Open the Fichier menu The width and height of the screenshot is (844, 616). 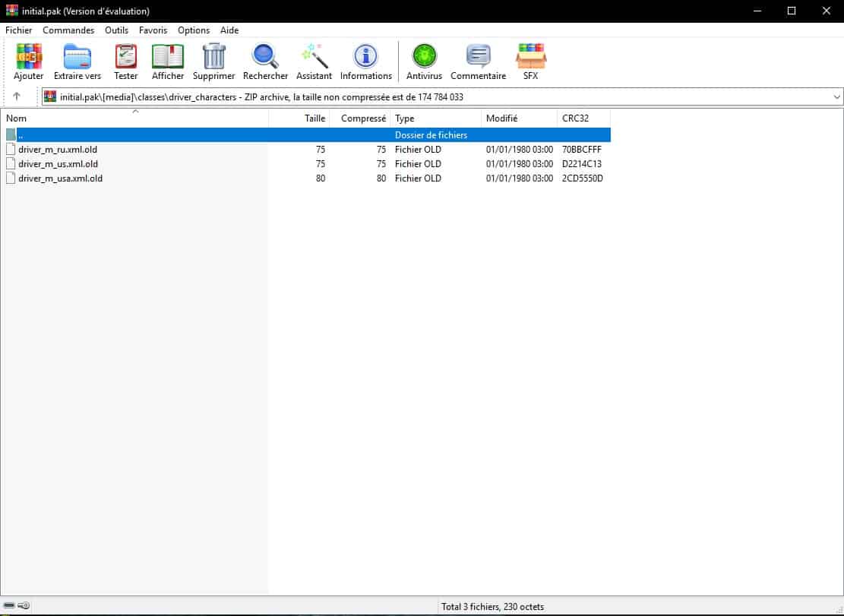pos(18,30)
